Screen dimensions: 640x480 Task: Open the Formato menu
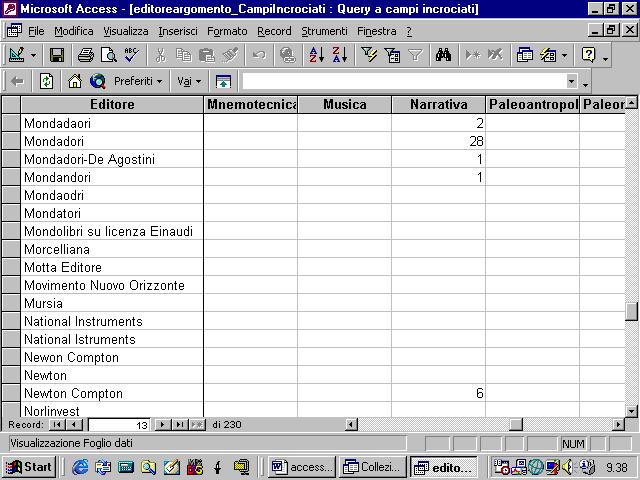[227, 31]
